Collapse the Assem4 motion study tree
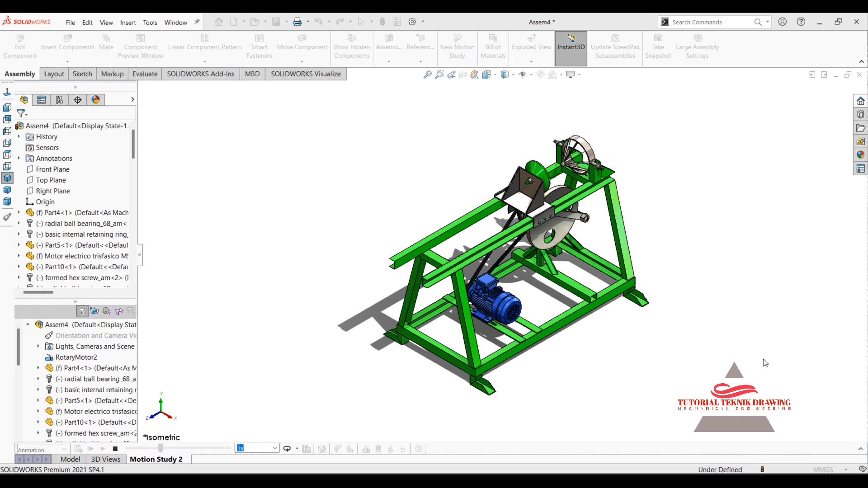 coord(28,324)
